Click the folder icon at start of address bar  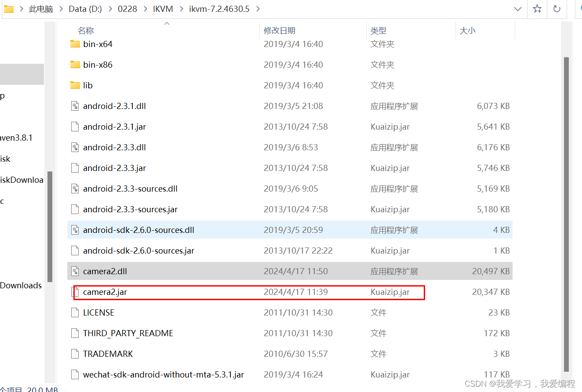[9, 8]
